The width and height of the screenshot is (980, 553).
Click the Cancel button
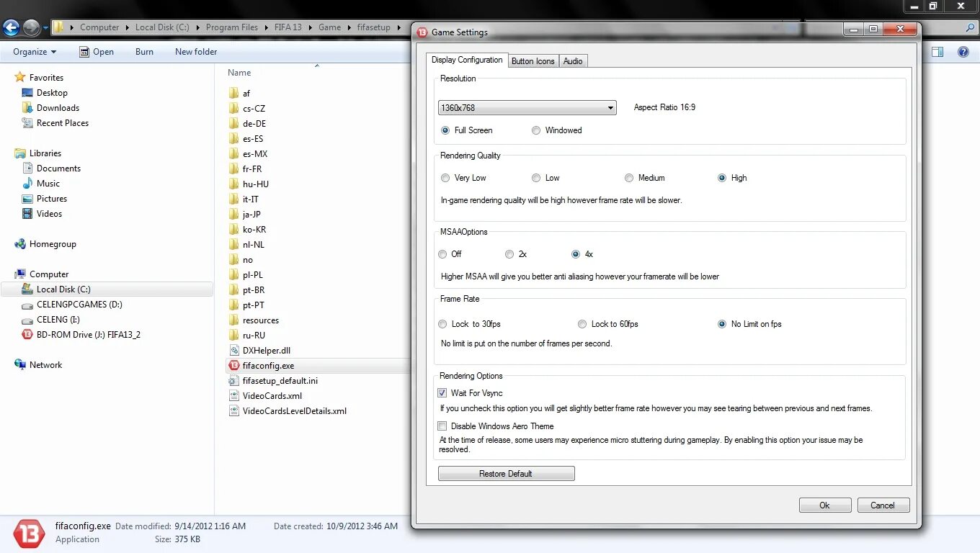[x=883, y=505]
